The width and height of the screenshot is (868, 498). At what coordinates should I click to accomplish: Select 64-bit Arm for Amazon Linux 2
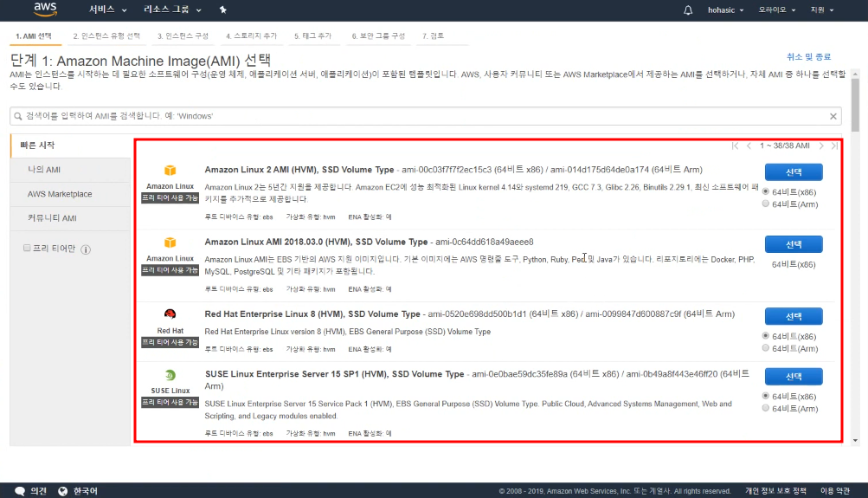pos(766,204)
